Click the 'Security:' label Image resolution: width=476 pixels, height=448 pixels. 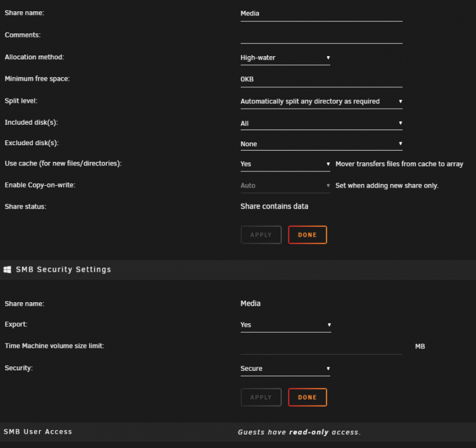pos(19,368)
